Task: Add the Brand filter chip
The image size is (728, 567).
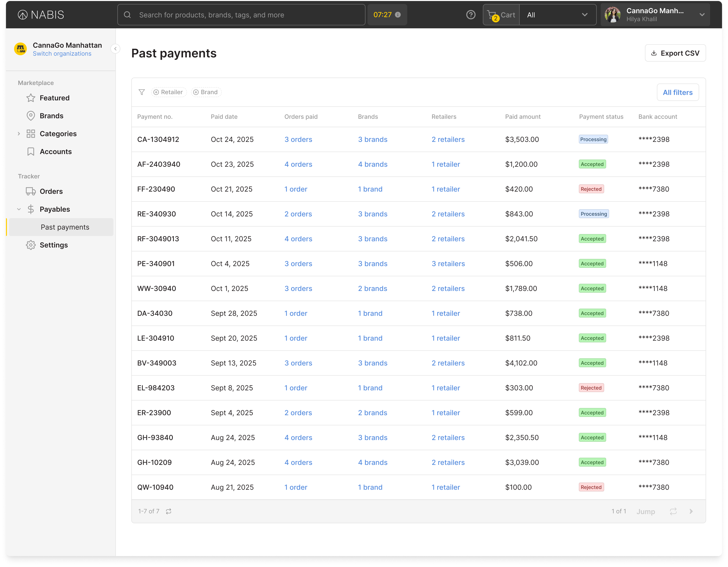Action: coord(206,92)
